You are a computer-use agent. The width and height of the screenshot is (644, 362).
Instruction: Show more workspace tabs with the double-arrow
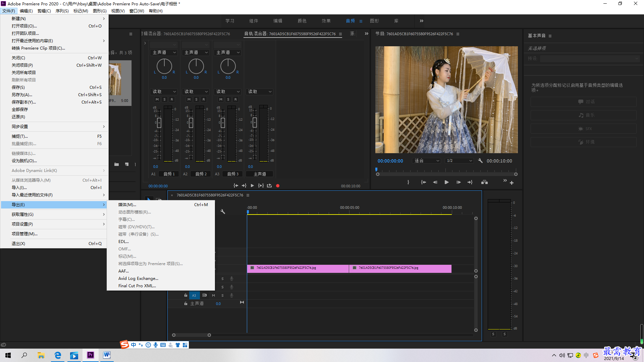click(422, 21)
